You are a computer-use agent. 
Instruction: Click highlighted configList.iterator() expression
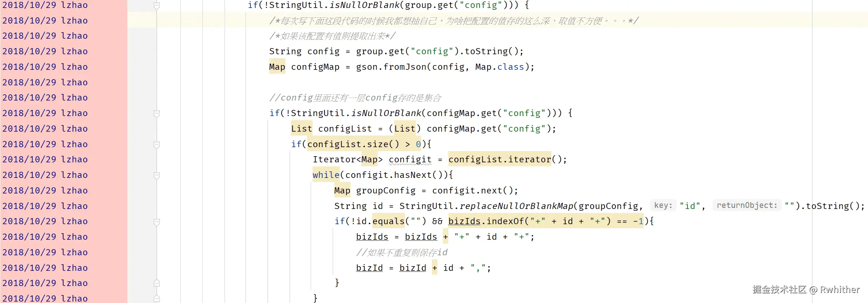click(x=500, y=159)
